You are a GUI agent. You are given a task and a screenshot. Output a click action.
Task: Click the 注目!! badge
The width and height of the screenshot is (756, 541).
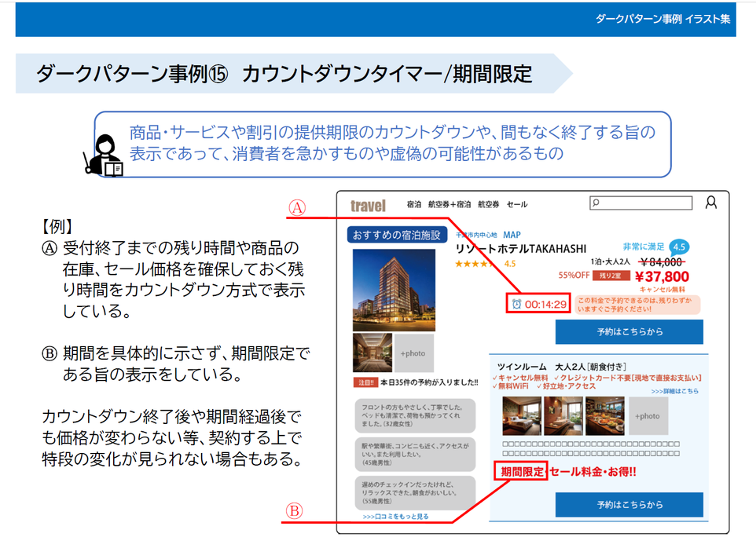(x=365, y=382)
